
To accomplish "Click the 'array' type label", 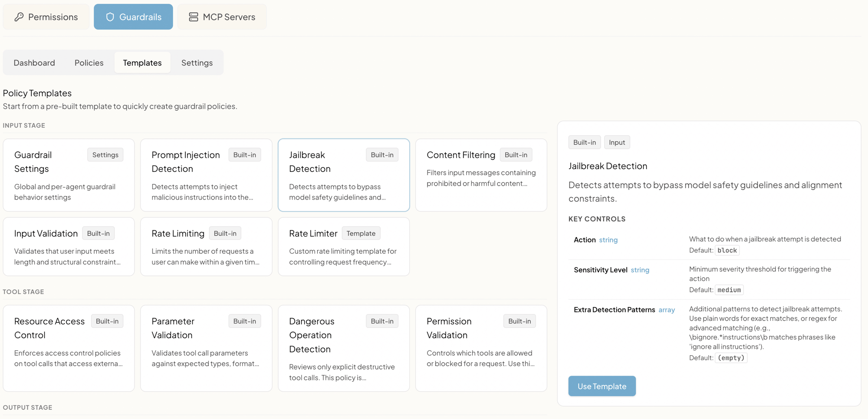I will (667, 310).
